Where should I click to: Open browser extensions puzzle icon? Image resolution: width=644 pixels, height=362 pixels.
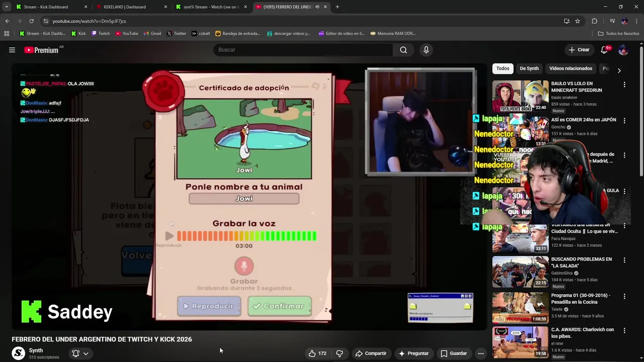tap(595, 21)
